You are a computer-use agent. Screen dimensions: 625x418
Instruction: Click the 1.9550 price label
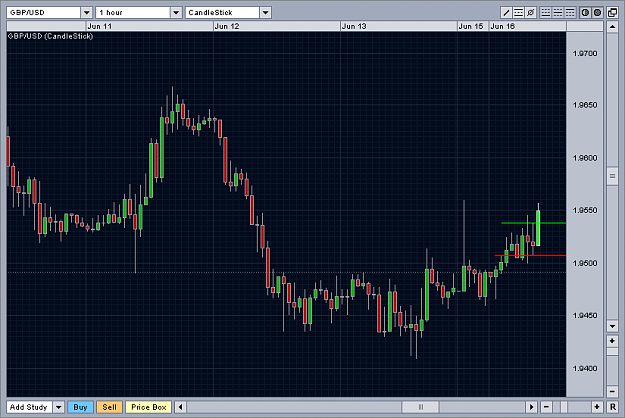[585, 210]
